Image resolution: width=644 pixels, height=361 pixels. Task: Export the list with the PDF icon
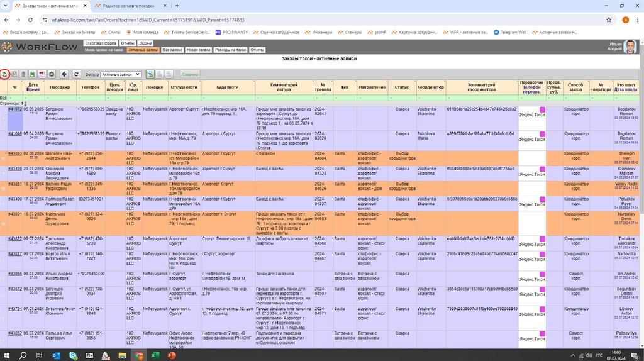(42, 74)
